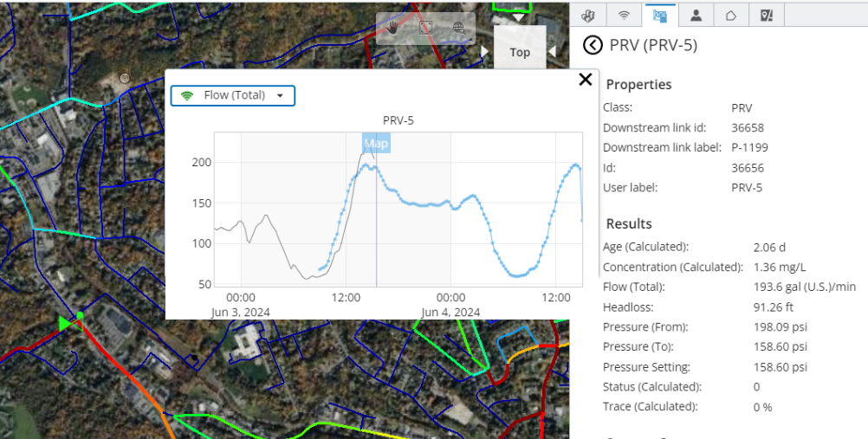Click the Flow (Total) result value

pos(805,287)
